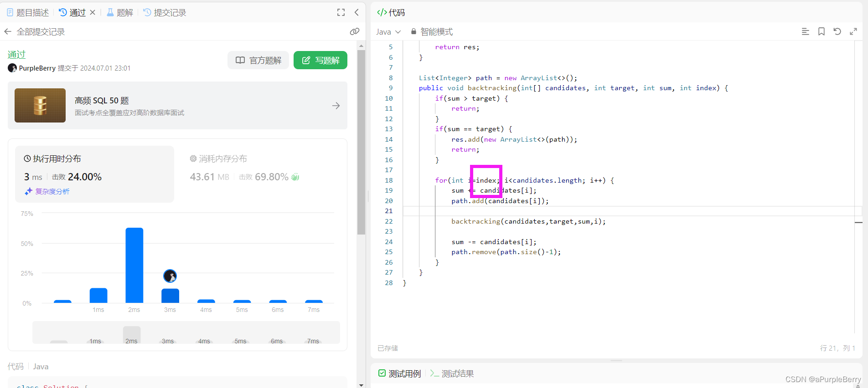
Task: Select the 执行用时分布 card
Action: click(x=95, y=174)
